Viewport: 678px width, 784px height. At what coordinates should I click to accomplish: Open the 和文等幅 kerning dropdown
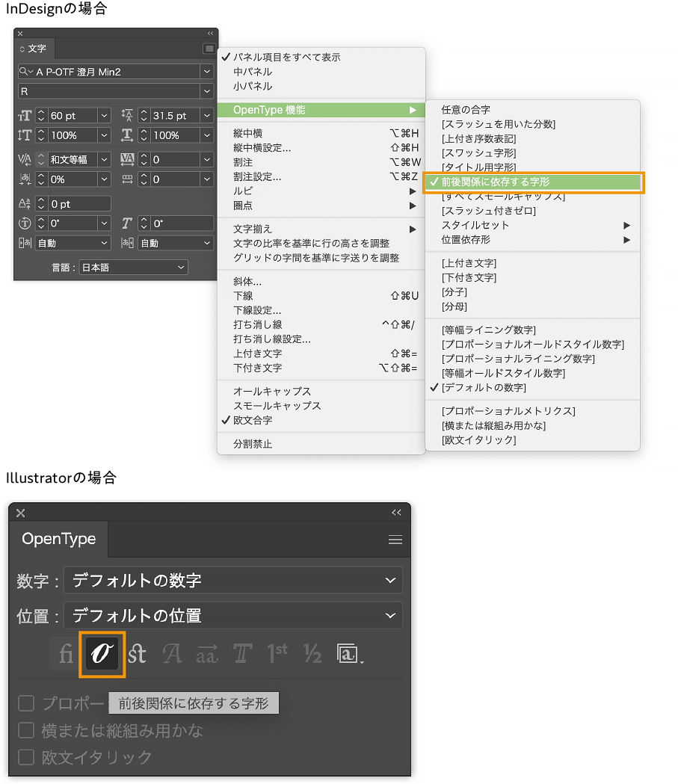(x=104, y=159)
